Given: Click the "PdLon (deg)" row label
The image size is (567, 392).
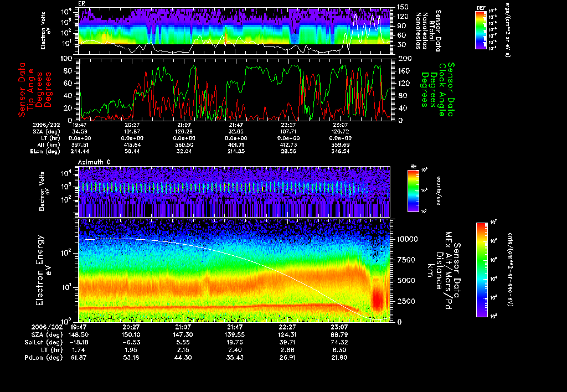Looking at the screenshot, I should click(44, 357).
